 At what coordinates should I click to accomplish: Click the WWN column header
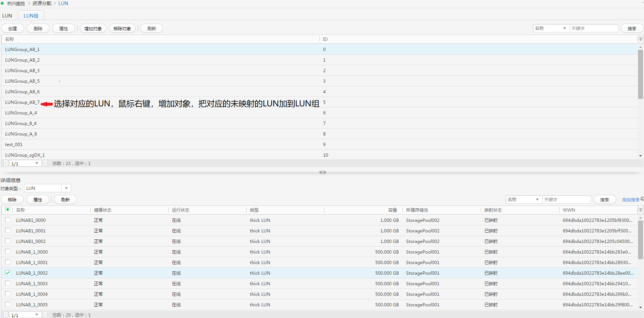coord(569,210)
